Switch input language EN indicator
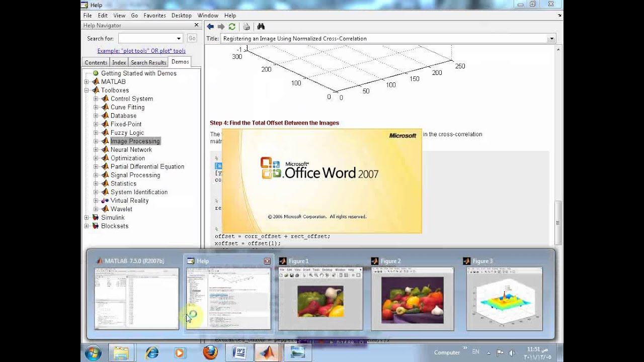The image size is (644, 362). [475, 352]
